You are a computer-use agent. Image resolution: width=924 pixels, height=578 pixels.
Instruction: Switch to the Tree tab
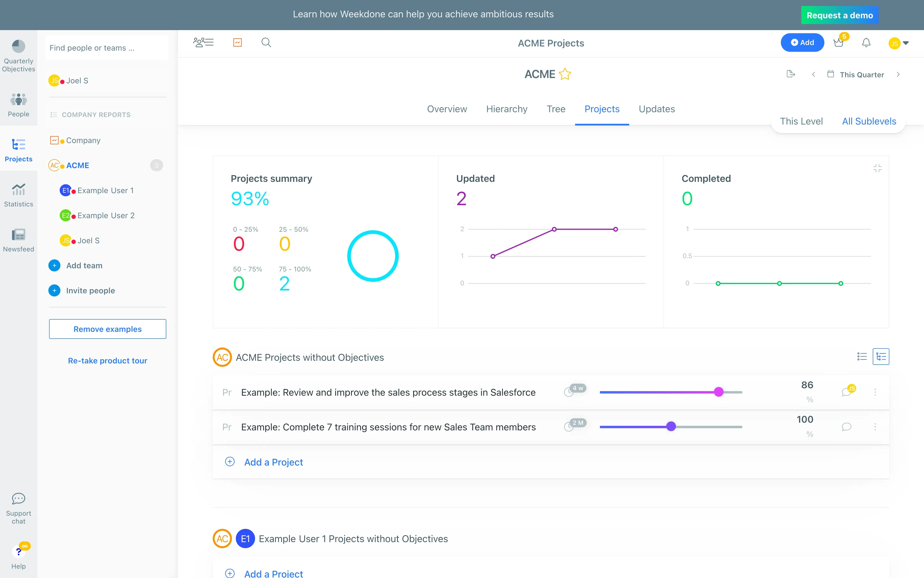[x=556, y=109]
